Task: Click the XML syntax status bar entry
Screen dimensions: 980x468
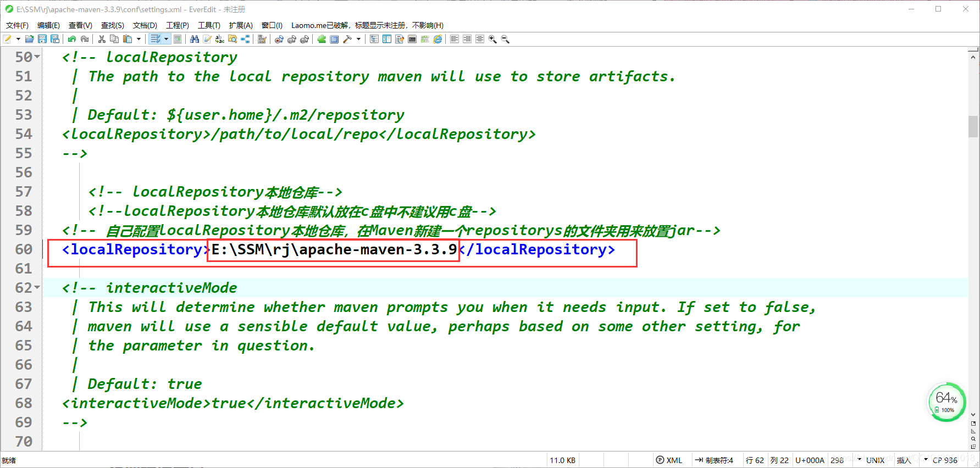Action: pyautogui.click(x=669, y=460)
